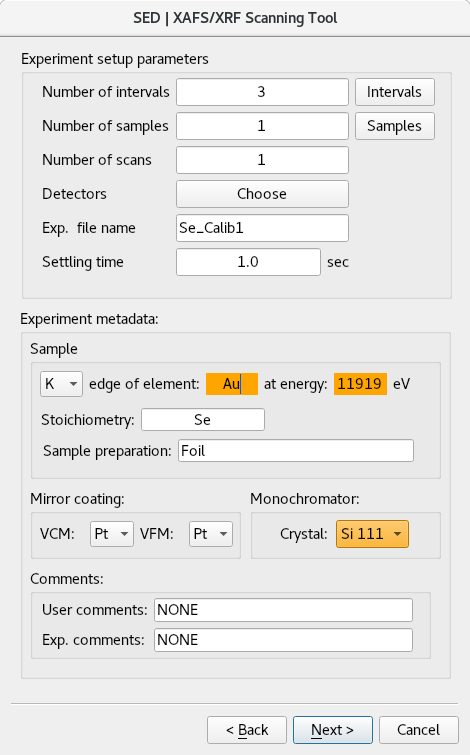Open the VFM mirror coating dropdown

click(x=211, y=534)
